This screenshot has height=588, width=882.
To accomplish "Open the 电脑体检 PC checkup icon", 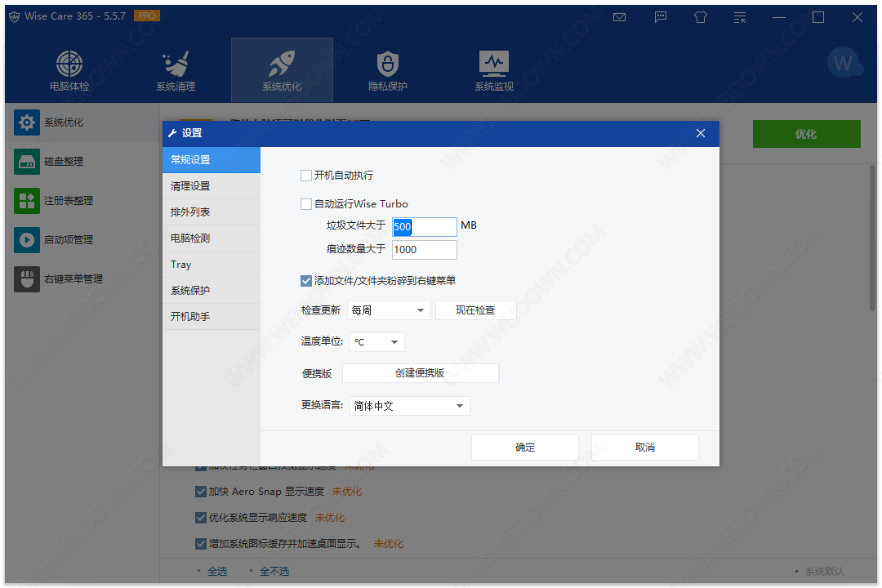I will [x=69, y=64].
